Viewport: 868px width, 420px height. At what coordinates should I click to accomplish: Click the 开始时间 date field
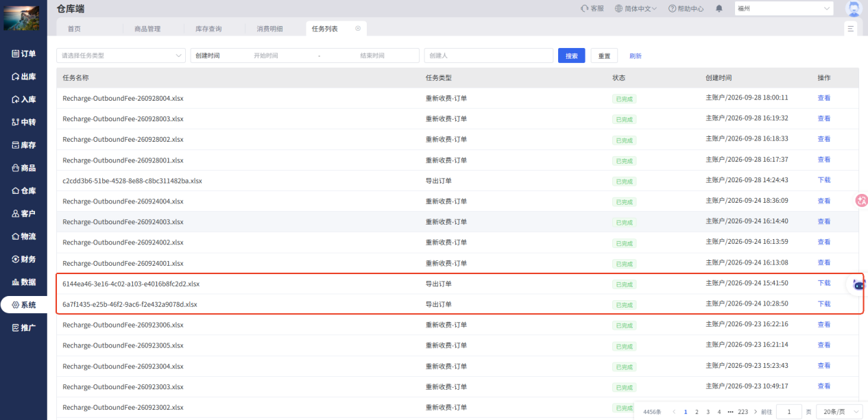pyautogui.click(x=266, y=55)
